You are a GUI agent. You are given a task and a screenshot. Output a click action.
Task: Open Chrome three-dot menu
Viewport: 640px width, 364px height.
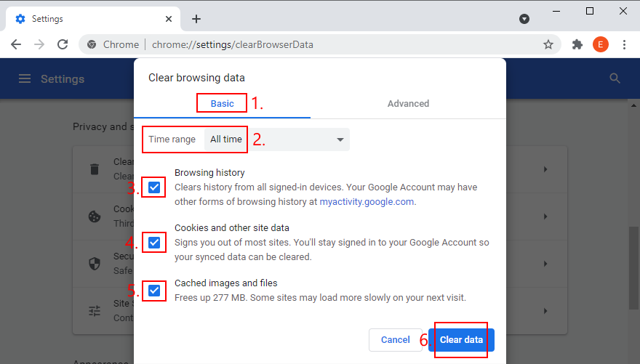pyautogui.click(x=624, y=44)
